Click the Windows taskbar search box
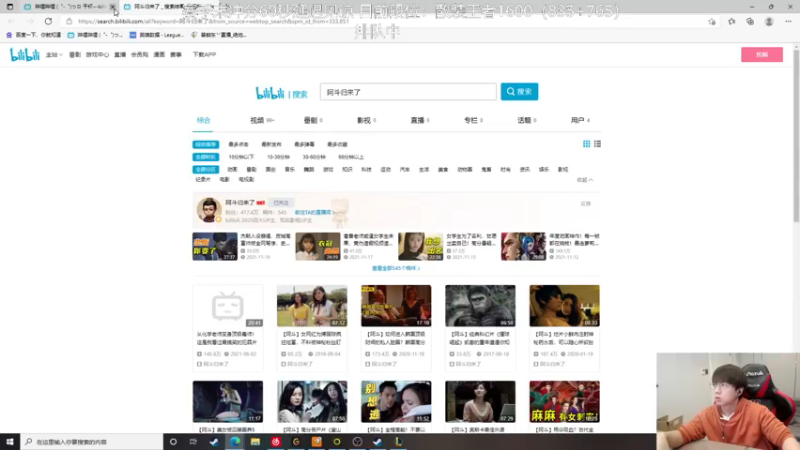 click(x=92, y=441)
